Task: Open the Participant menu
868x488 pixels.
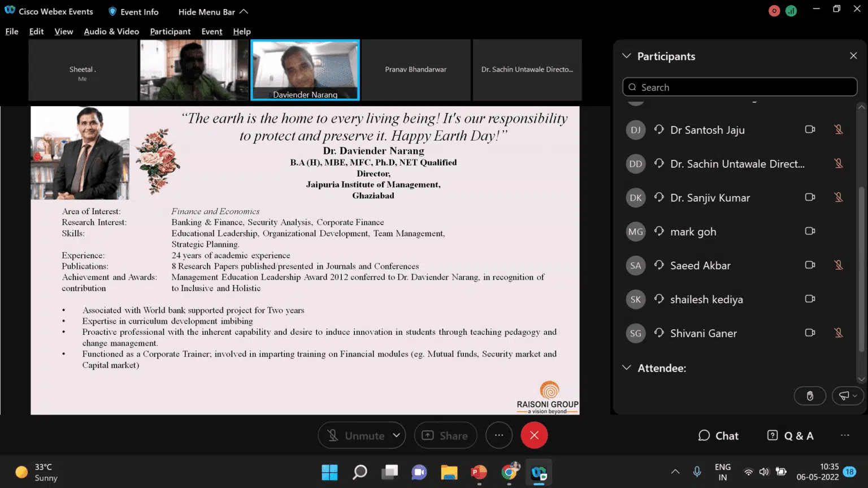Action: point(170,32)
